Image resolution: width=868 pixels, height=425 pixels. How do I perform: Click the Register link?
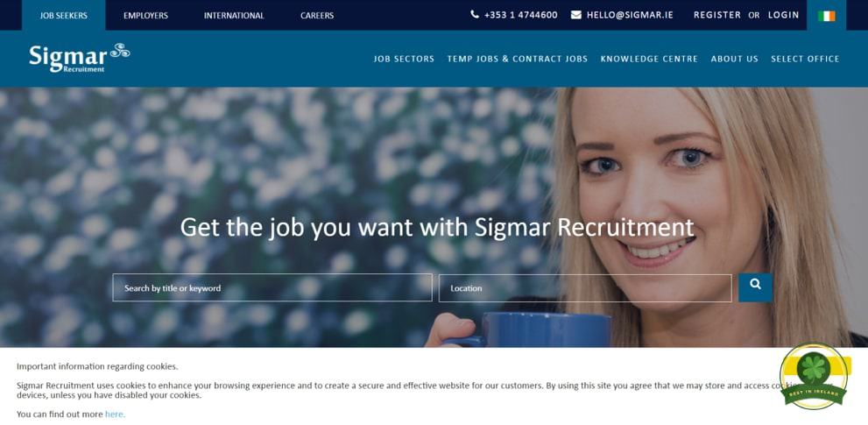coord(716,15)
